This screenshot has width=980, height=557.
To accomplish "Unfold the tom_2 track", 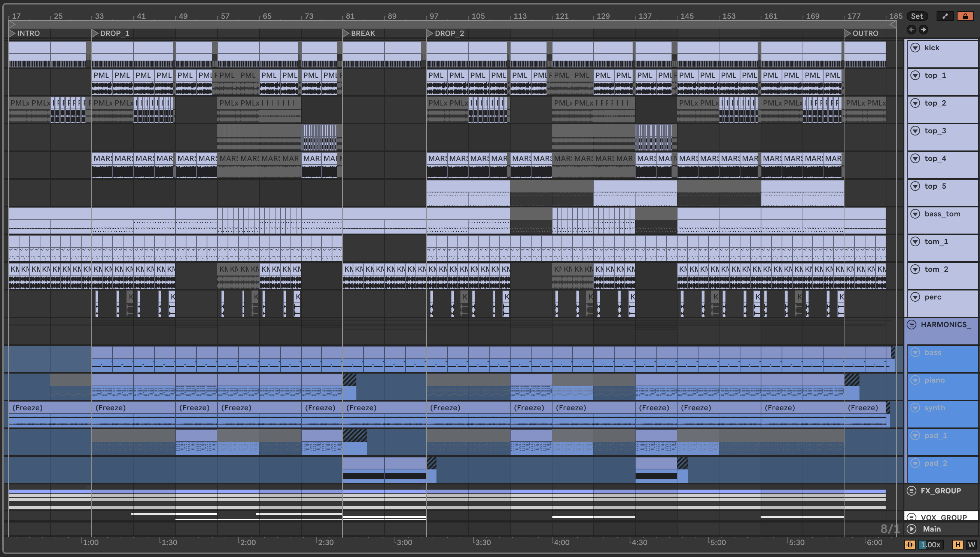I will coord(915,269).
